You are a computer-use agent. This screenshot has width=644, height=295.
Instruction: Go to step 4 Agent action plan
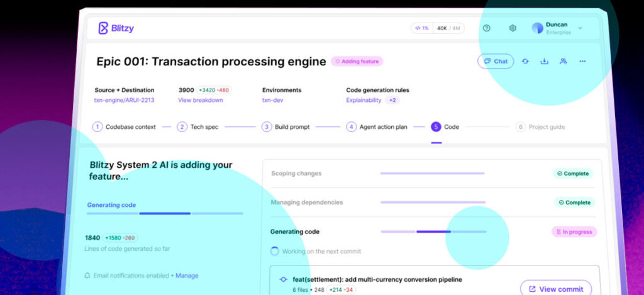[x=377, y=127]
